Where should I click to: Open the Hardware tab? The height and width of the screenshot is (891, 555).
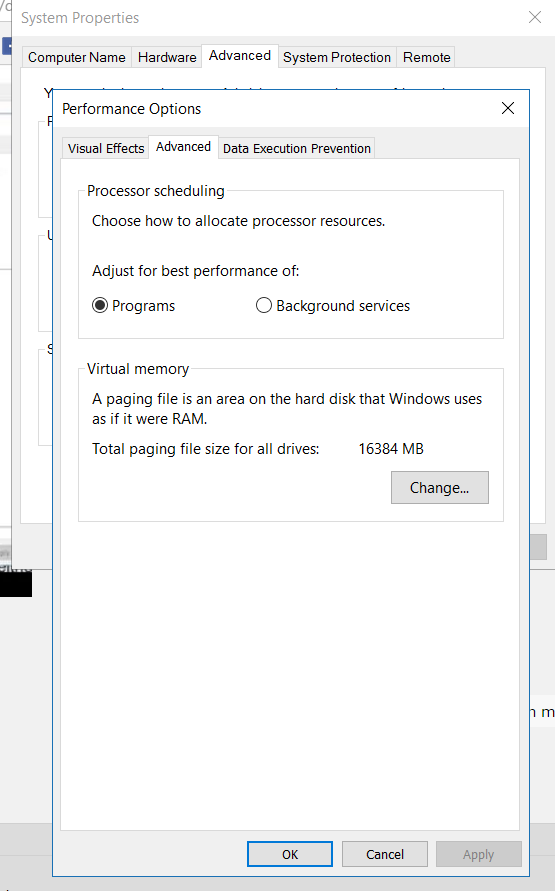(167, 57)
